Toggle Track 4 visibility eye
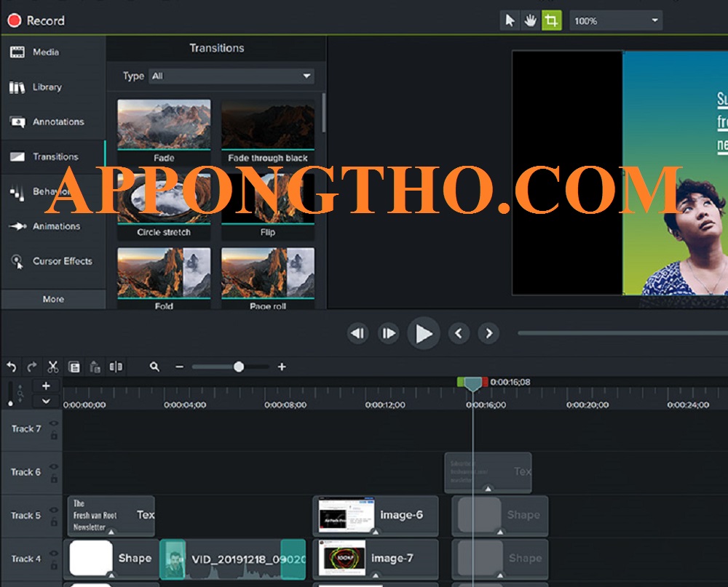728x587 pixels. [x=55, y=553]
